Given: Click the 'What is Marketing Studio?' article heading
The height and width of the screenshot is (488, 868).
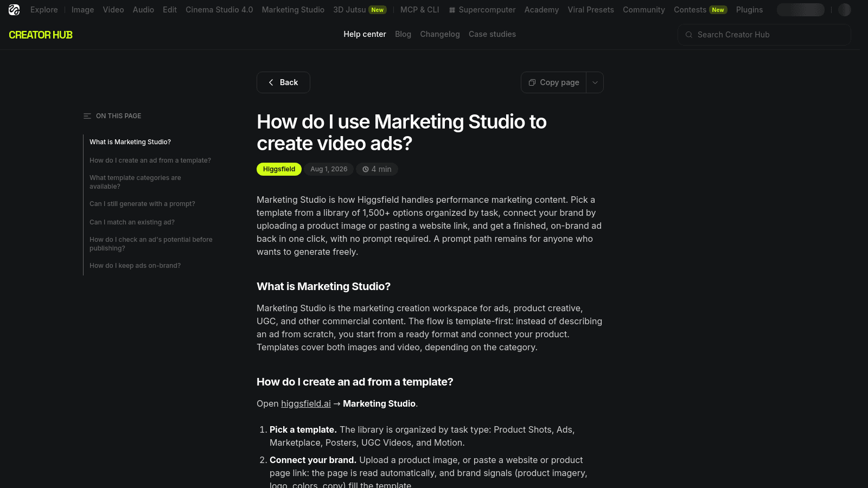Looking at the screenshot, I should tap(323, 286).
